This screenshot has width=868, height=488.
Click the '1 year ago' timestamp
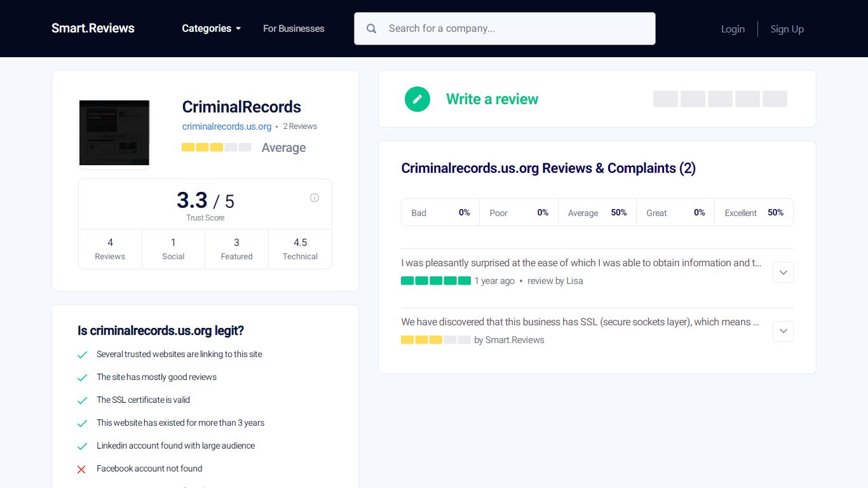[x=494, y=281]
